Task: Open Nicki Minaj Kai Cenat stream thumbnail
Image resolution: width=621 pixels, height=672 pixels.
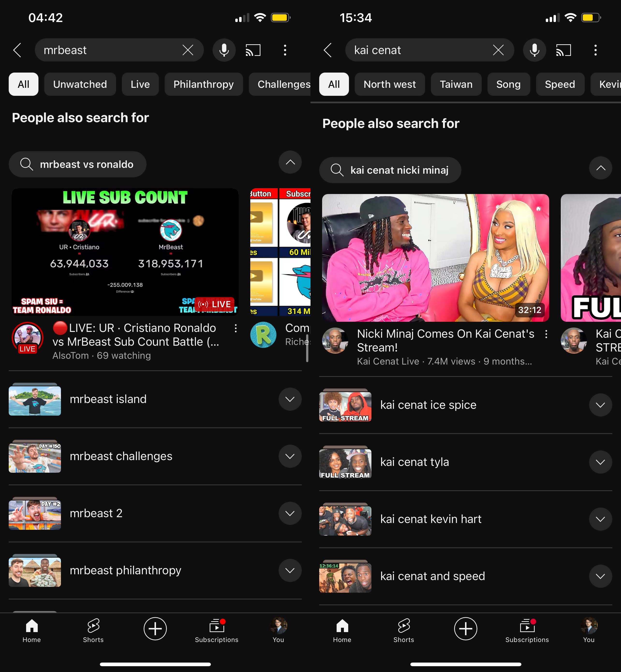Action: [x=436, y=258]
